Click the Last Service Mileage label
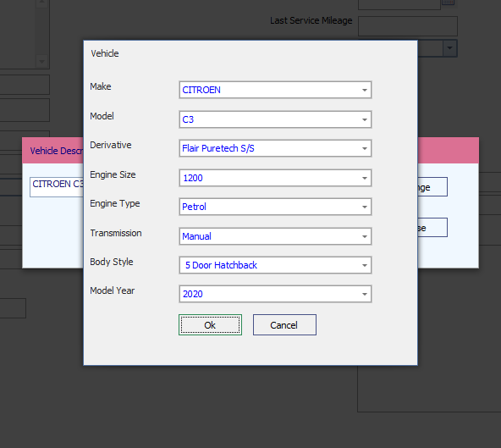 click(x=311, y=20)
